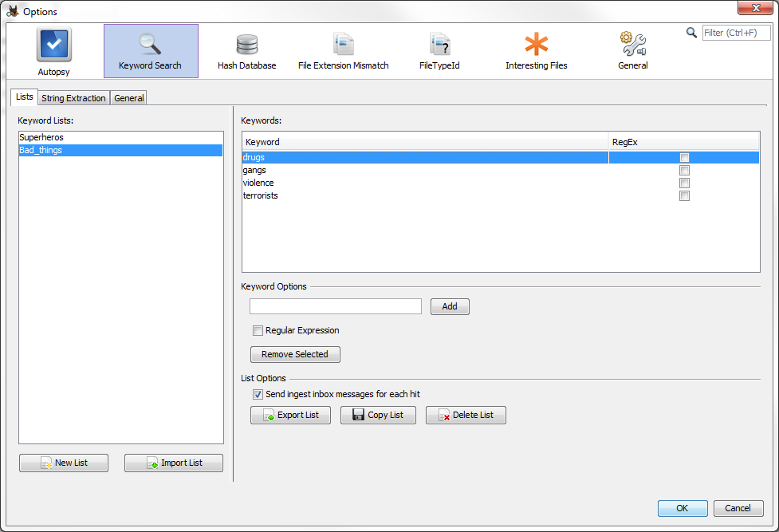Dismiss dialog with Cancel button
The height and width of the screenshot is (532, 779).
[738, 508]
